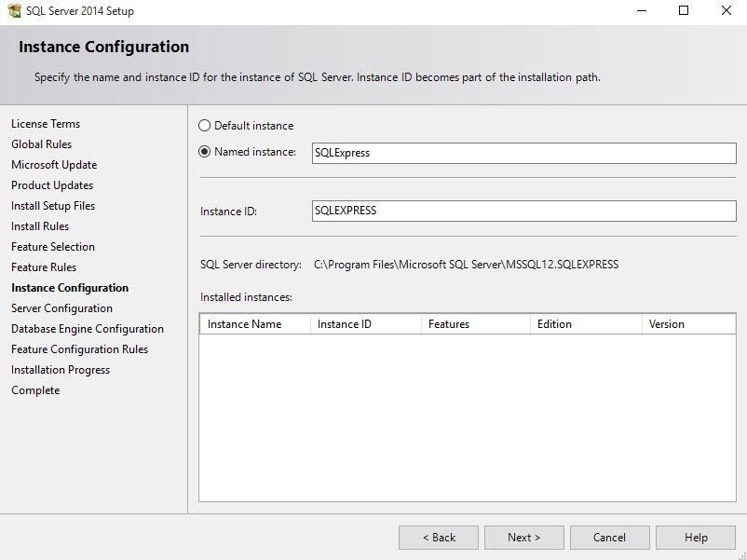This screenshot has height=560, width=747.
Task: Select Install Rules step in sidebar
Action: (x=40, y=225)
